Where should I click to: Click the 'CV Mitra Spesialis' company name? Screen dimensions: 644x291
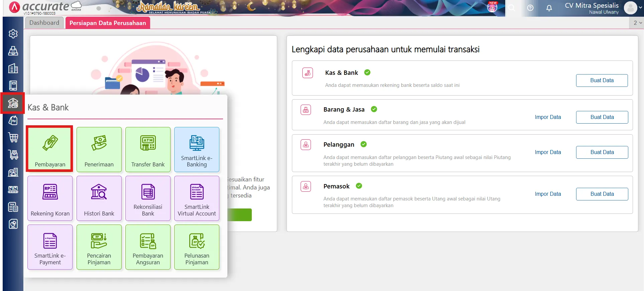pos(592,5)
